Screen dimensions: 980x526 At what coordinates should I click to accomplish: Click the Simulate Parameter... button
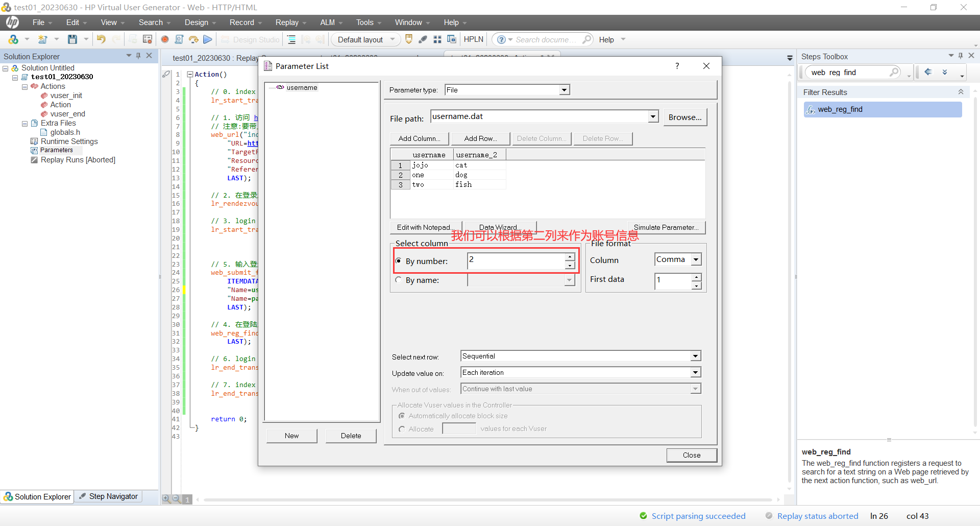(x=666, y=227)
